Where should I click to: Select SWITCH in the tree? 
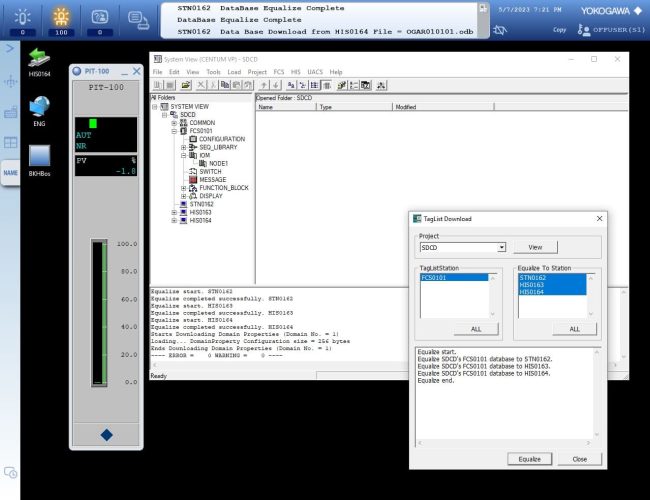point(210,172)
